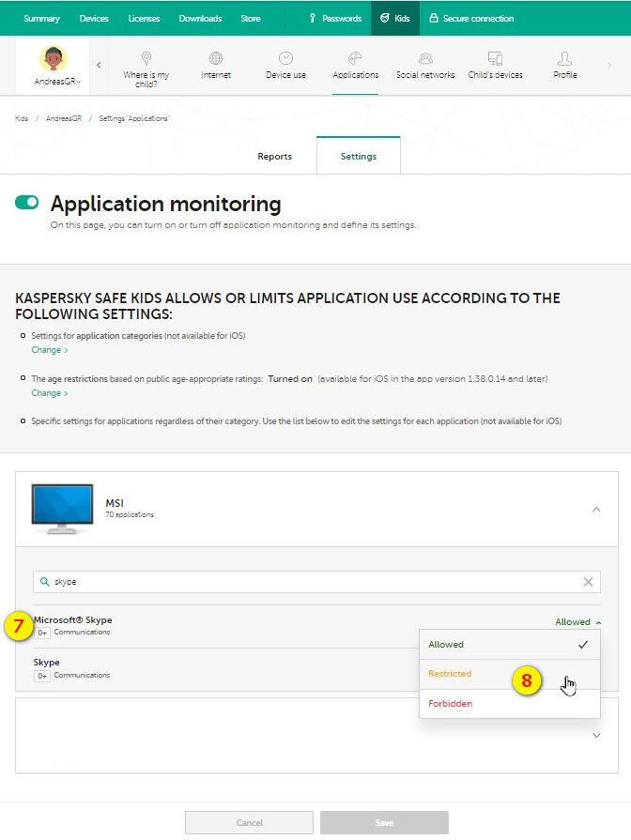The image size is (631, 840).
Task: Click into the skype search field
Action: coord(316,582)
